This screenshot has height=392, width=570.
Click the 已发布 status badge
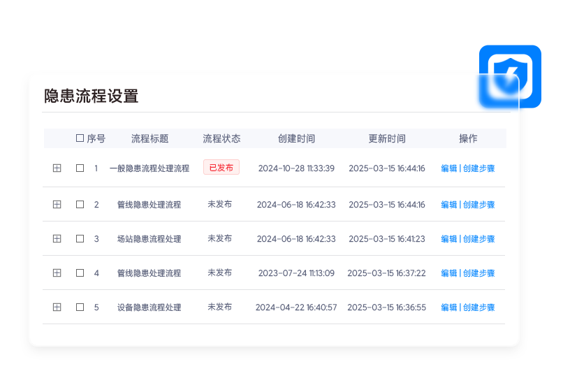(221, 168)
